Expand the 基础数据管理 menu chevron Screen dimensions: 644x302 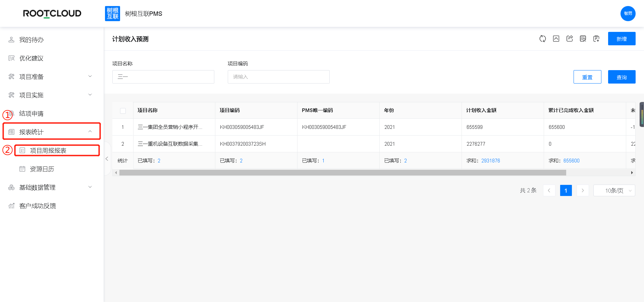pos(90,187)
